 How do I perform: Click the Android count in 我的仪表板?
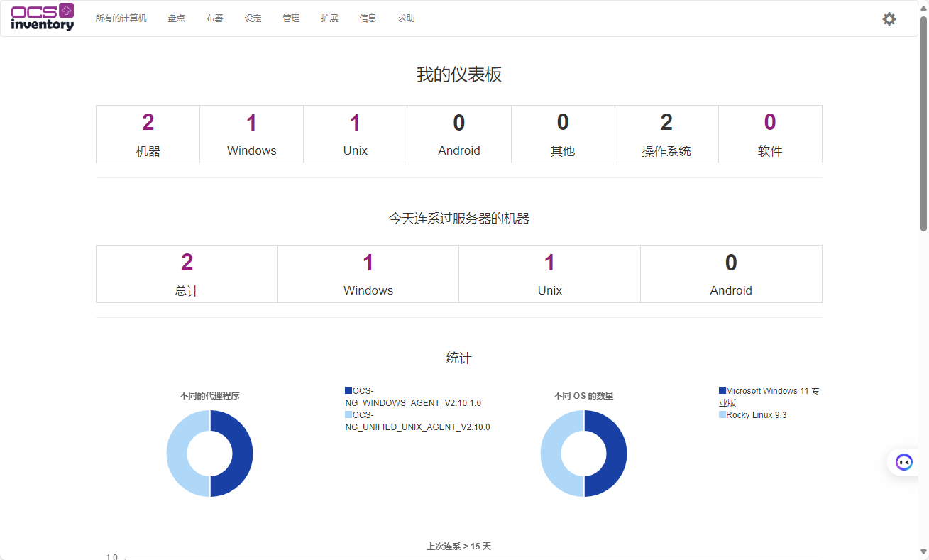pyautogui.click(x=459, y=123)
